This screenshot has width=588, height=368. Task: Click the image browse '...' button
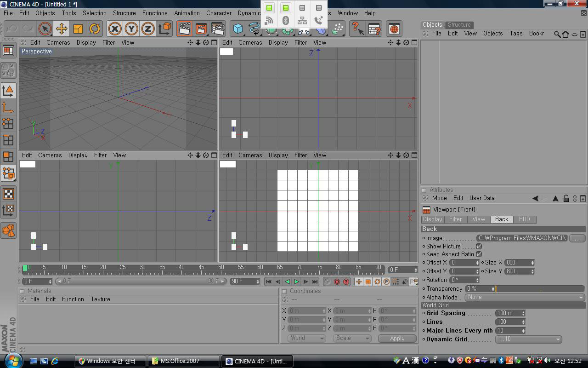tap(577, 238)
